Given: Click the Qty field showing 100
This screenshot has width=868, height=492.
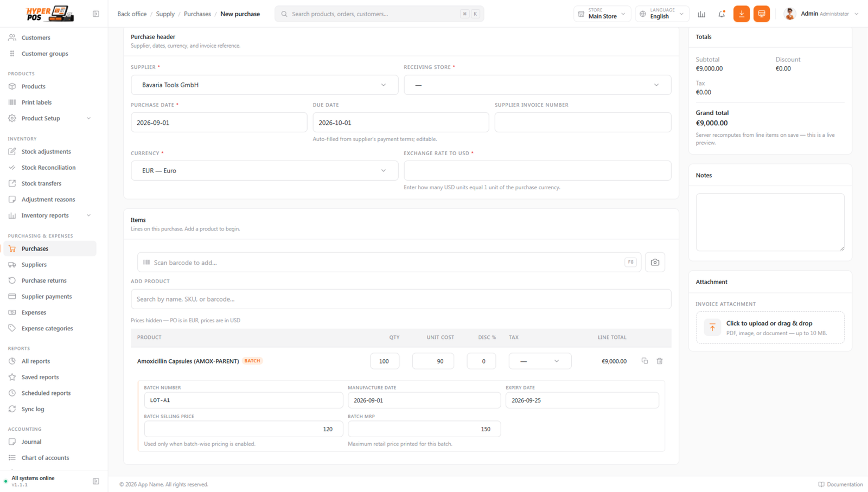Looking at the screenshot, I should pos(385,361).
